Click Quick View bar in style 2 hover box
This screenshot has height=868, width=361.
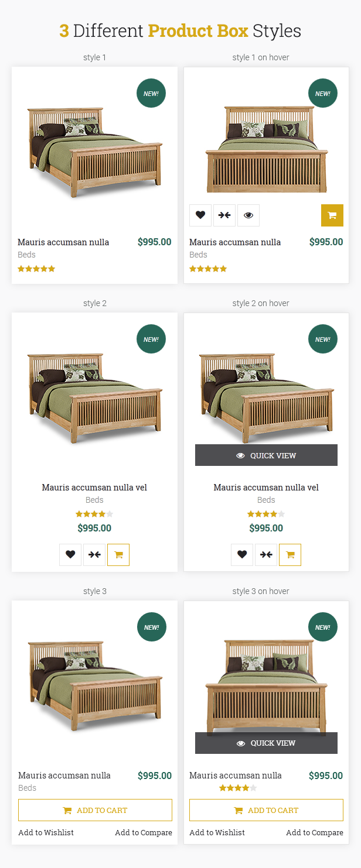tap(266, 455)
